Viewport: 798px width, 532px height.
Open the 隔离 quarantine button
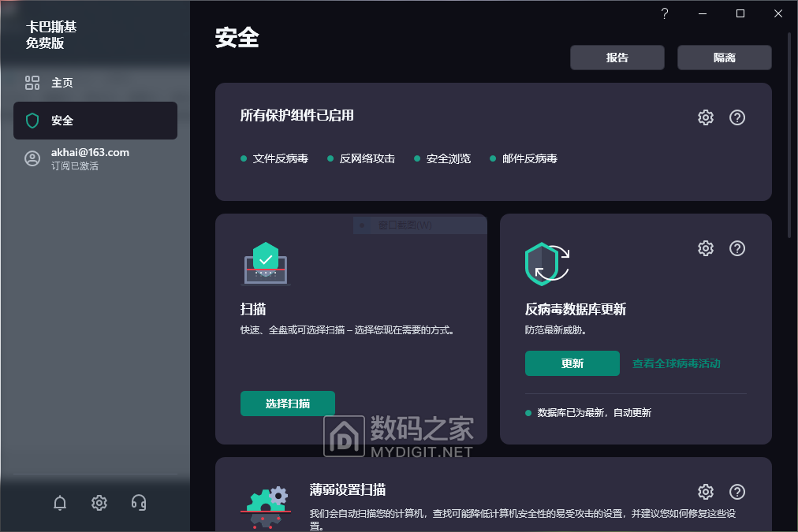724,58
